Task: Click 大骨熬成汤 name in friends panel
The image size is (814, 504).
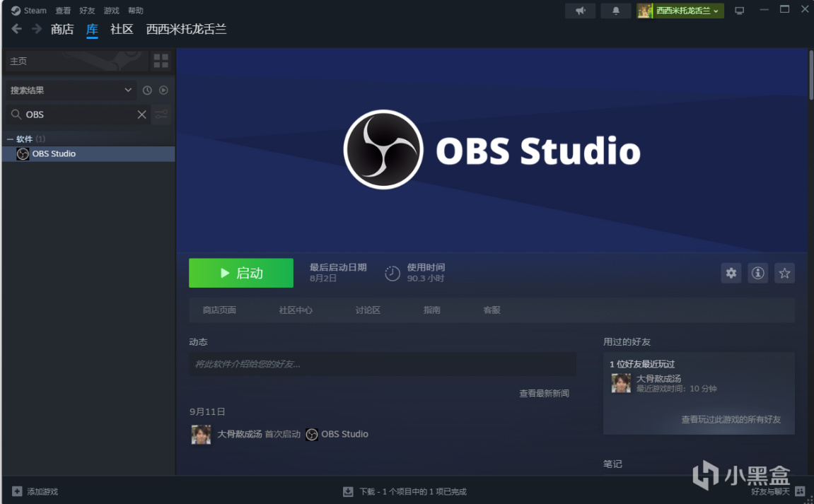Action: (x=659, y=378)
